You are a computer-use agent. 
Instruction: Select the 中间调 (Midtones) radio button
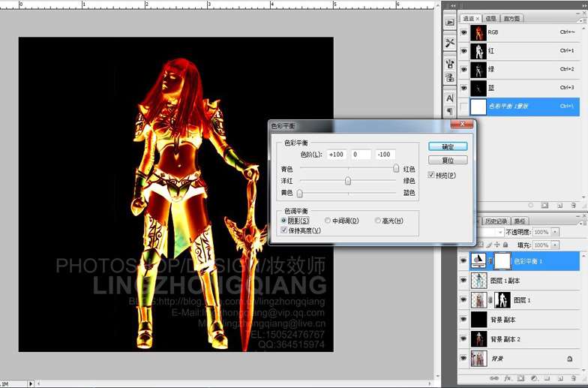tap(328, 221)
